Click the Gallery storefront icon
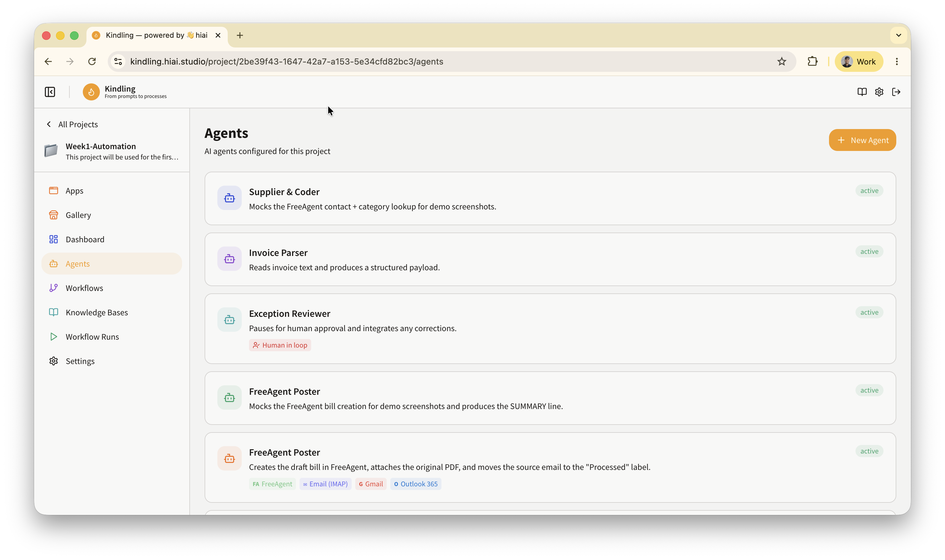This screenshot has width=945, height=560. (x=54, y=215)
